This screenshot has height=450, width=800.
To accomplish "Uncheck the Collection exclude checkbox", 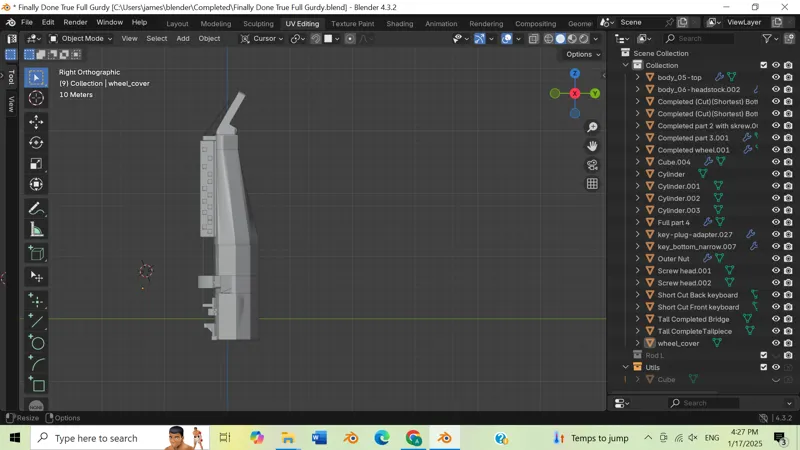I will pyautogui.click(x=763, y=65).
